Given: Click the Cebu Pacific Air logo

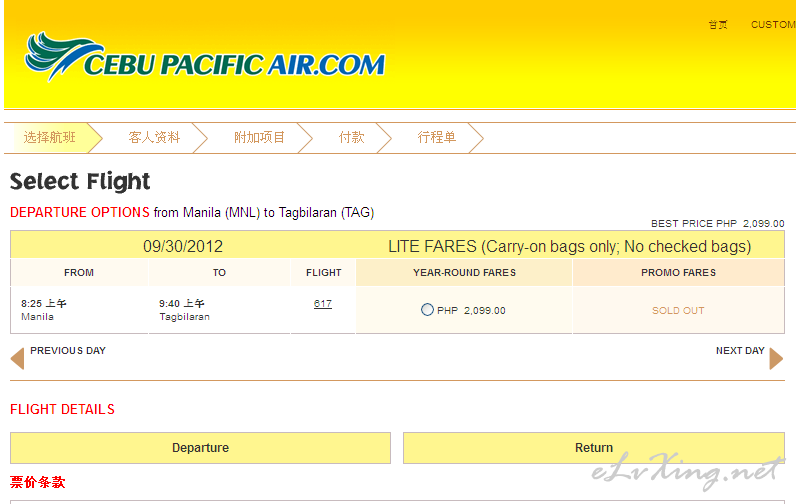Looking at the screenshot, I should 205,57.
